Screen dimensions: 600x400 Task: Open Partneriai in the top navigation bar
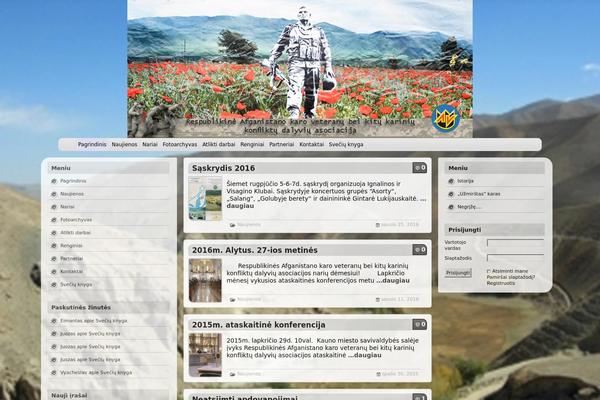point(282,144)
